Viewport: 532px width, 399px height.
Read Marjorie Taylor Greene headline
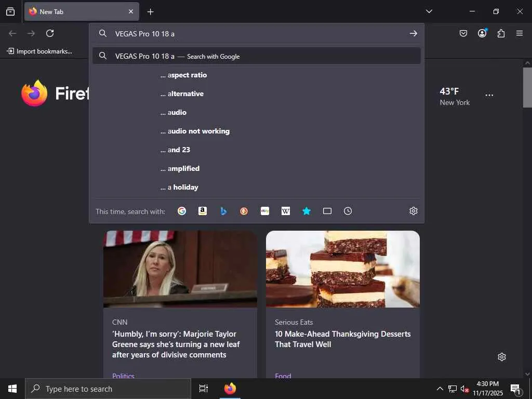point(176,344)
